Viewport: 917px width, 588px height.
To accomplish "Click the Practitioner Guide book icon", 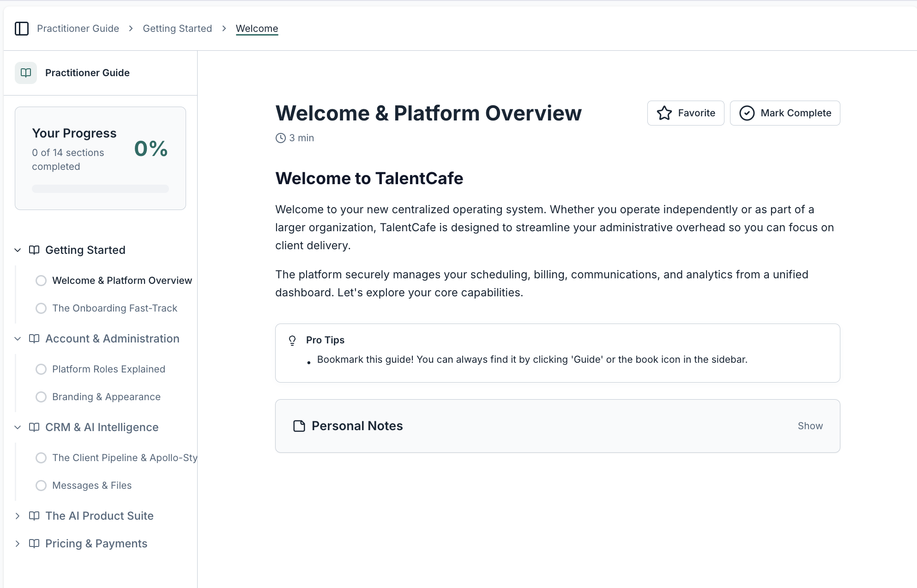I will point(26,73).
